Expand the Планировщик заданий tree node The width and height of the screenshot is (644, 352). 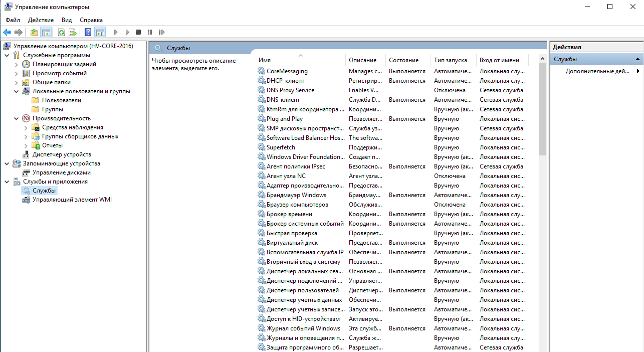pos(16,64)
